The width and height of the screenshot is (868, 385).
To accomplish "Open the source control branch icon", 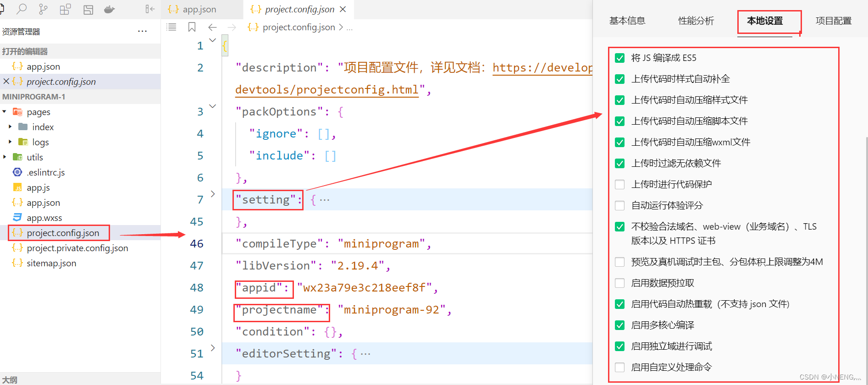I will point(43,9).
